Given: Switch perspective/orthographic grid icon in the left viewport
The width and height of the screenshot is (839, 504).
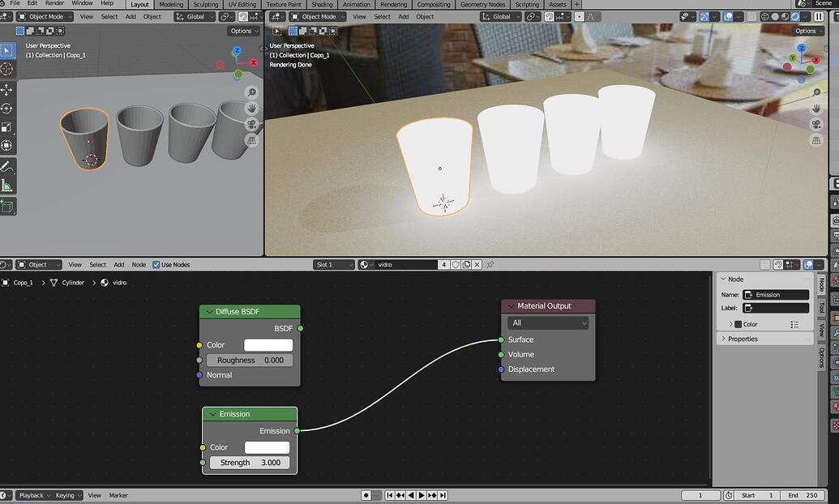Looking at the screenshot, I should pos(251,140).
